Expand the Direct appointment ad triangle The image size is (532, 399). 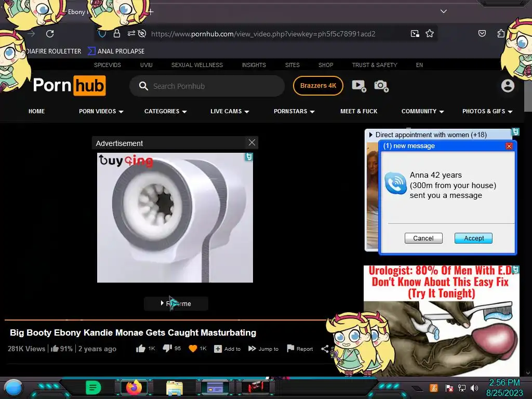370,135
